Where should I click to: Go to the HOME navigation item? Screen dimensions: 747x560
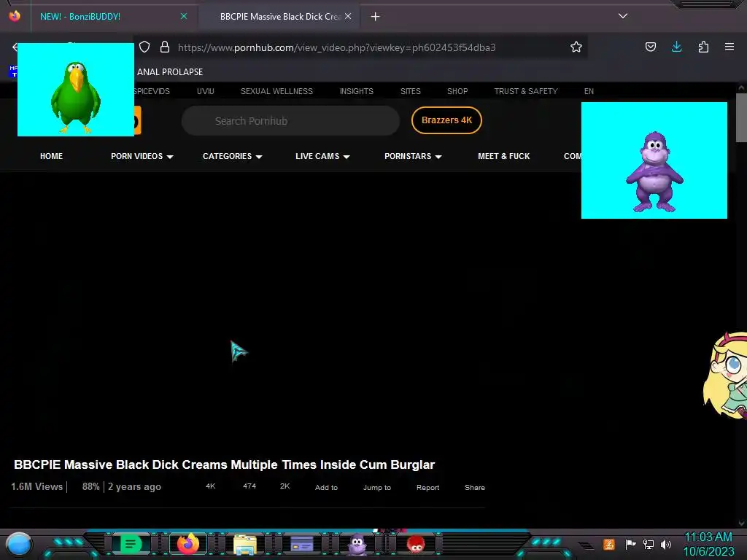(52, 156)
